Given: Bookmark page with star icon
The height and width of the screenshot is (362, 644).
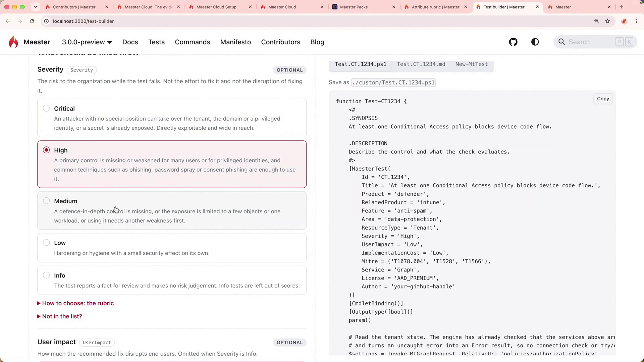Looking at the screenshot, I should point(607,21).
